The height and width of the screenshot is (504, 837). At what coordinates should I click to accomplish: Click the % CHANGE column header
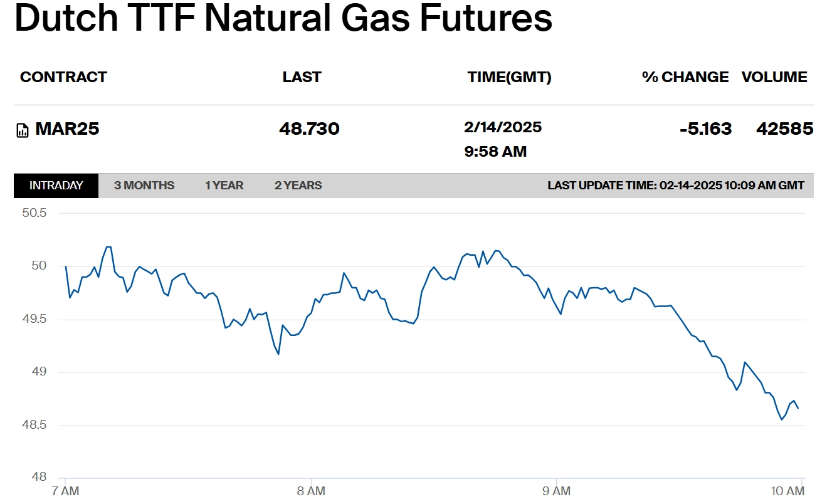[x=685, y=77]
